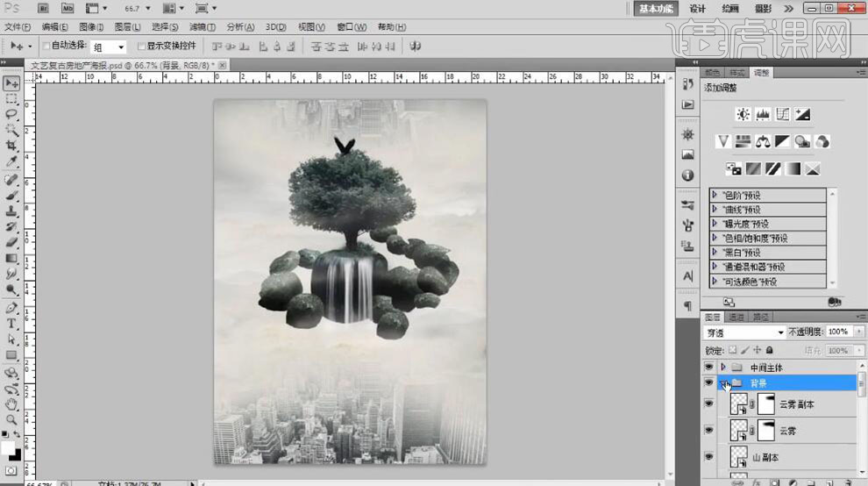Select the Crop tool
The width and height of the screenshot is (868, 486).
click(x=11, y=146)
